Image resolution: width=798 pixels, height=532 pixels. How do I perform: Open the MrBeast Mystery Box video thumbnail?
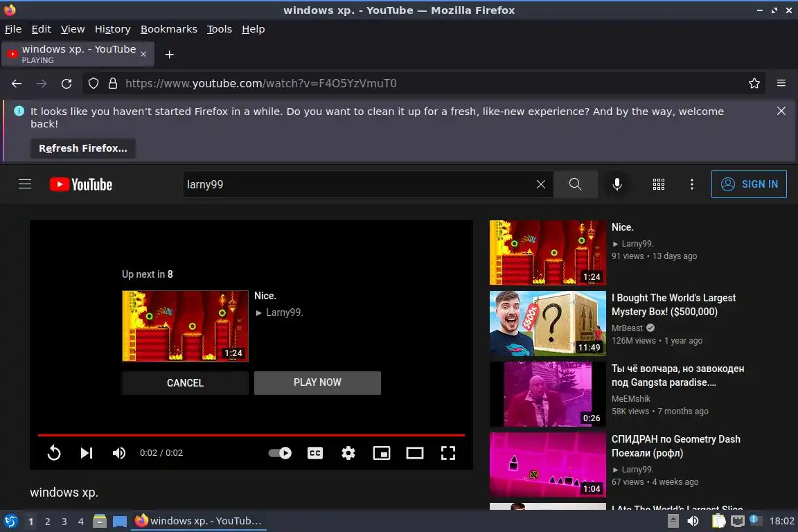click(548, 323)
